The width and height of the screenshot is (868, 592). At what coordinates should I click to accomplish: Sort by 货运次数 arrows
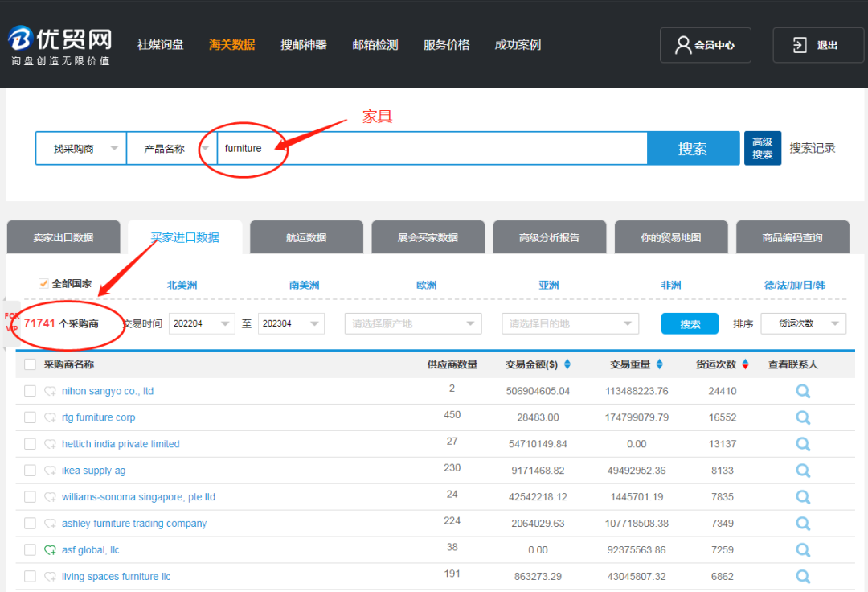(x=745, y=364)
